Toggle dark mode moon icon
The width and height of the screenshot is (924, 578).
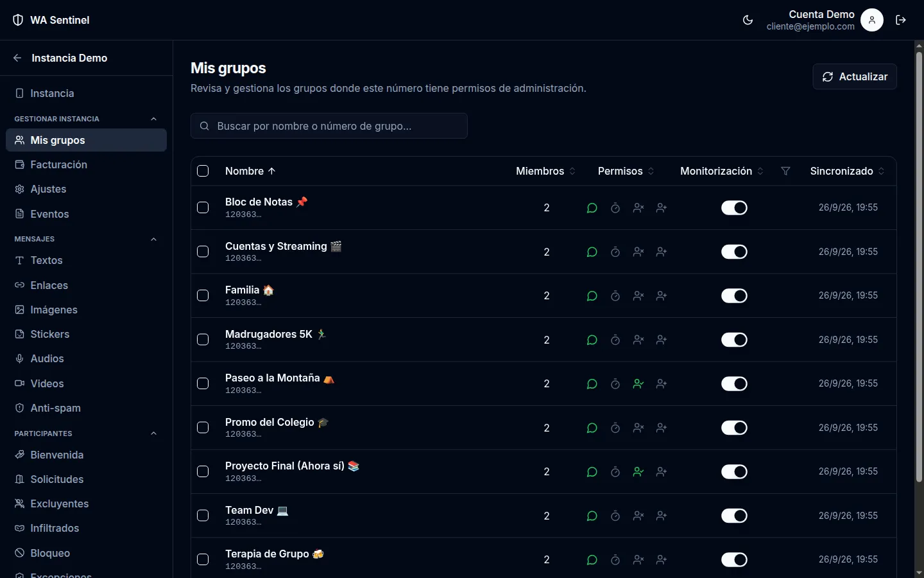748,20
